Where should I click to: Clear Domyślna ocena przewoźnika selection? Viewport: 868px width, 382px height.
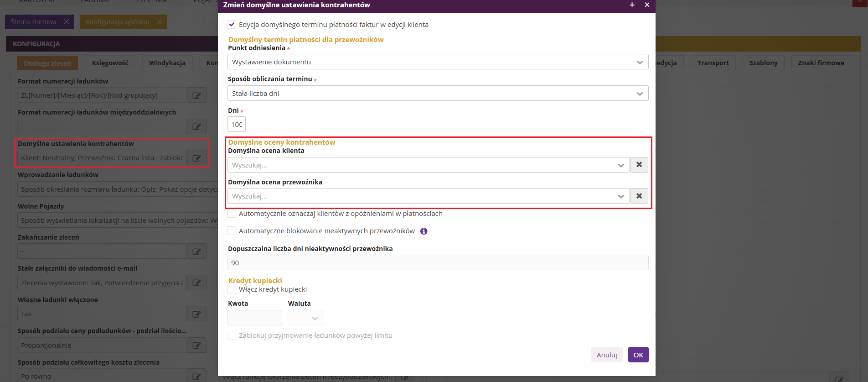coord(639,196)
